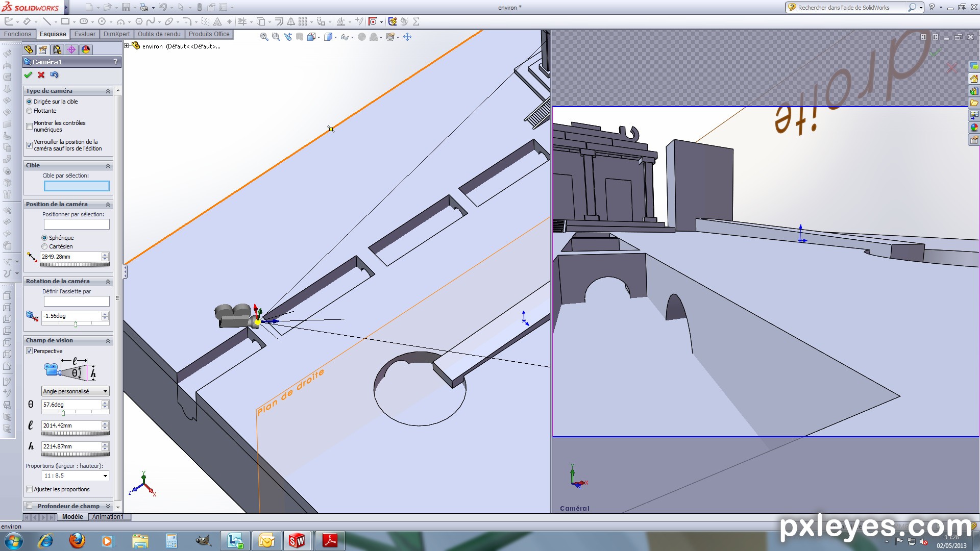
Task: Collapse the 'Cible' section
Action: pos(108,165)
